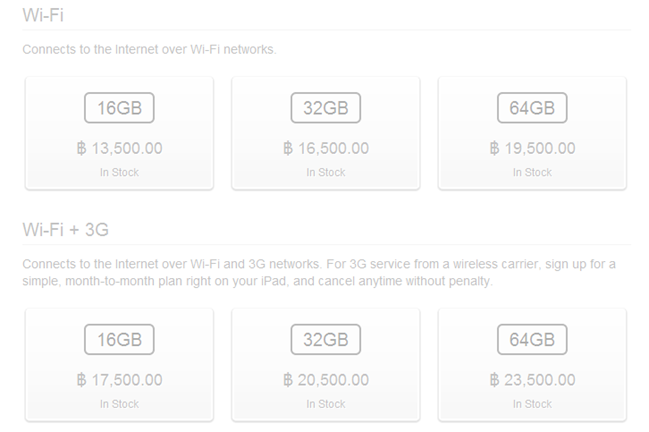Select the Wi-Fi 64GB model card
Viewport: 649px width, 432px height.
[532, 133]
